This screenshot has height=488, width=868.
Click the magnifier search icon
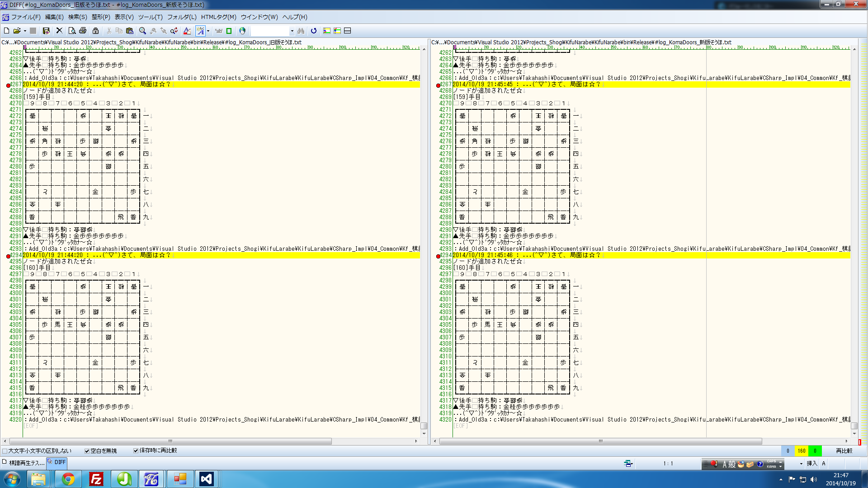tap(142, 31)
